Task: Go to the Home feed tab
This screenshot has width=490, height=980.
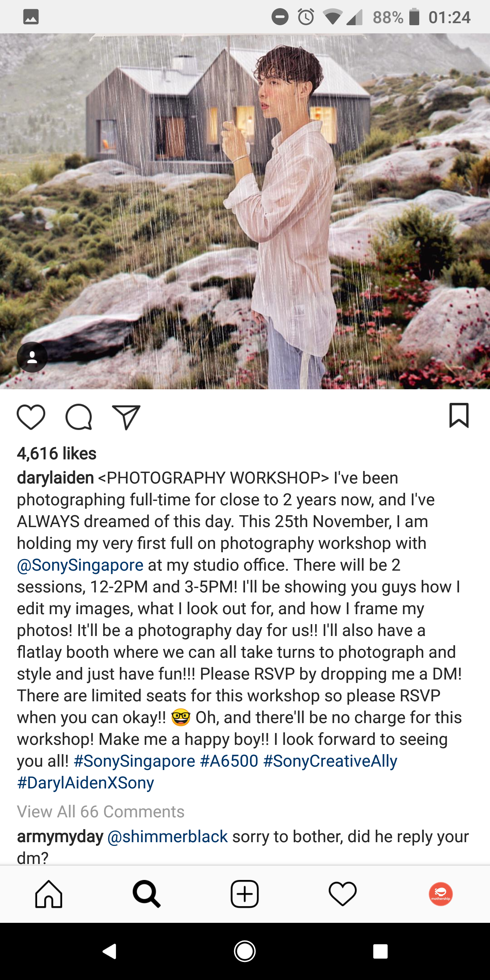Action: coord(49,894)
